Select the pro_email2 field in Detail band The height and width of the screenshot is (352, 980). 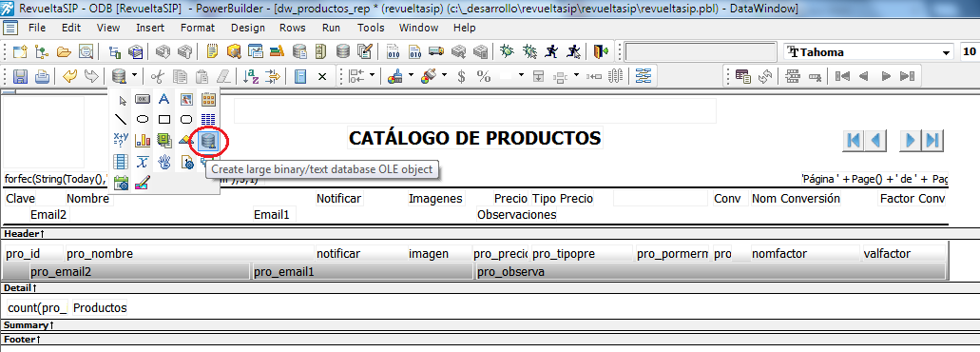[x=141, y=272]
